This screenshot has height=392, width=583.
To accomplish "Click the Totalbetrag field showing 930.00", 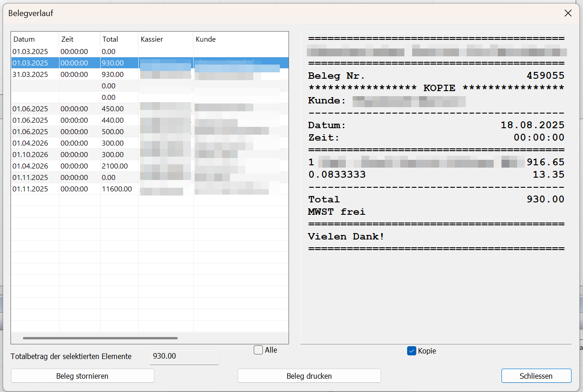I will tap(184, 357).
